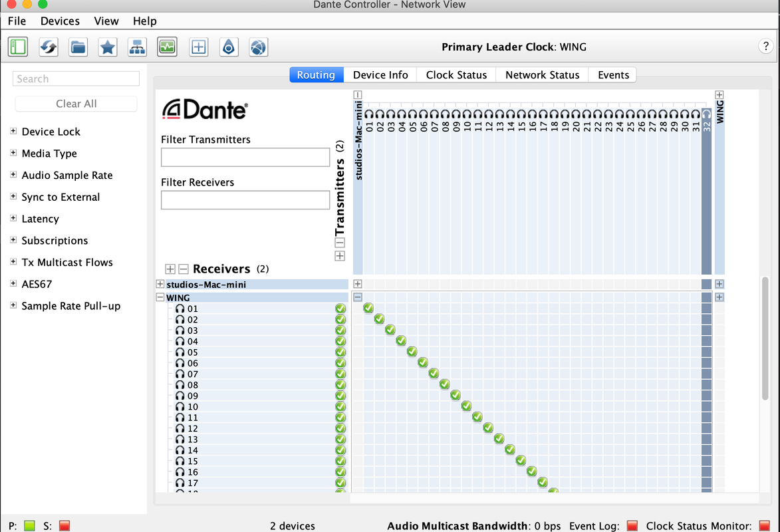Screen dimensions: 780x532
Task: Switch to the Network Status tab
Action: click(542, 74)
